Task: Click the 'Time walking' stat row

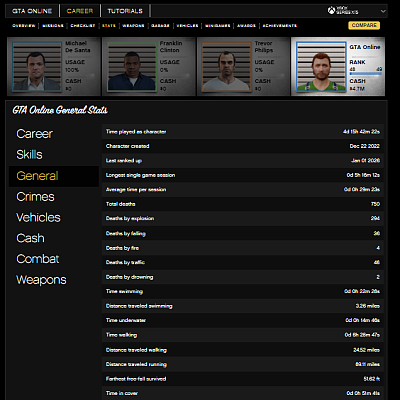Action: (243, 335)
